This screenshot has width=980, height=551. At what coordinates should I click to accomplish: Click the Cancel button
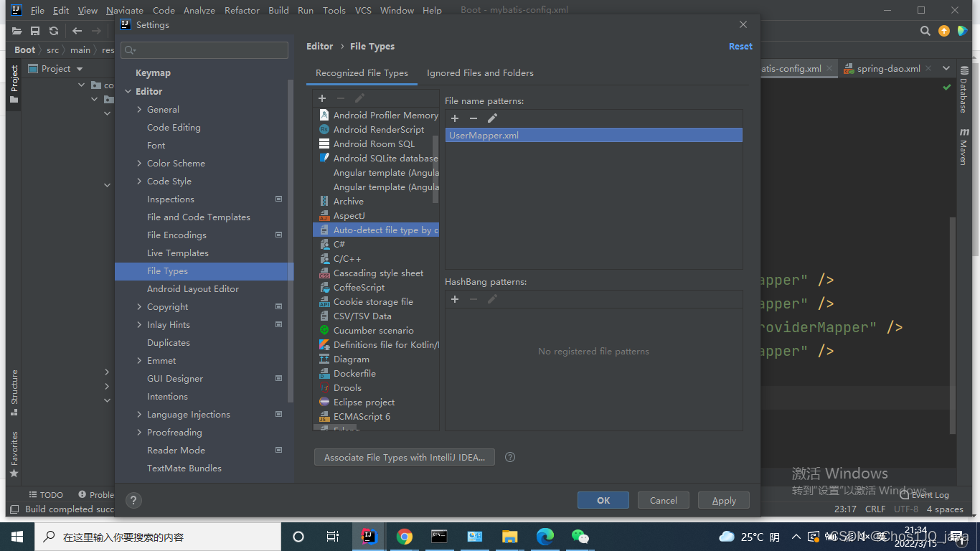click(x=663, y=500)
